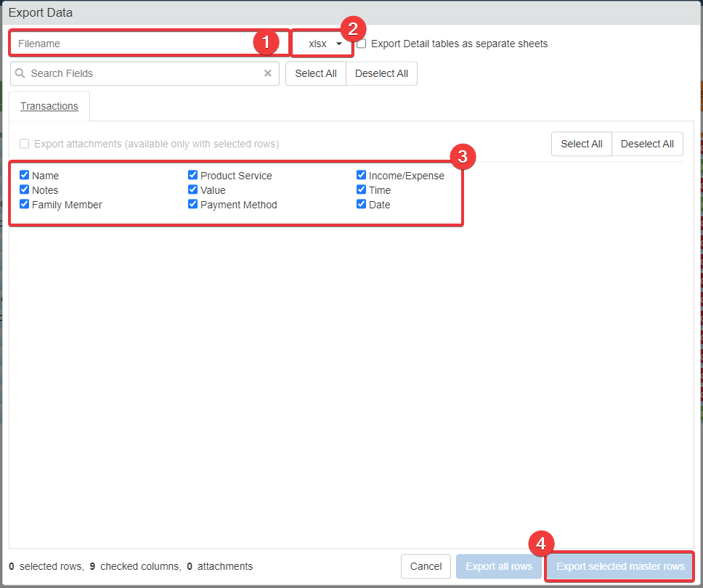Clear search with the X icon
The image size is (703, 588).
click(x=267, y=73)
